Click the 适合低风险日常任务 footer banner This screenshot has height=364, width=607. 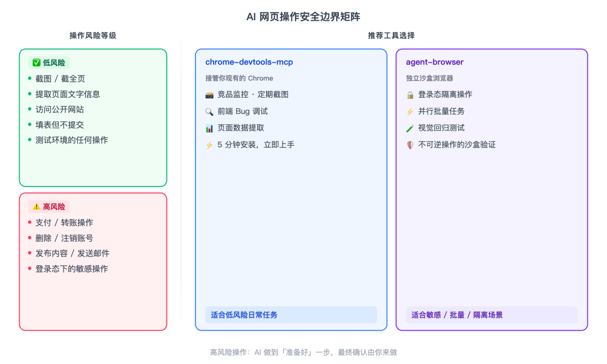coord(291,315)
